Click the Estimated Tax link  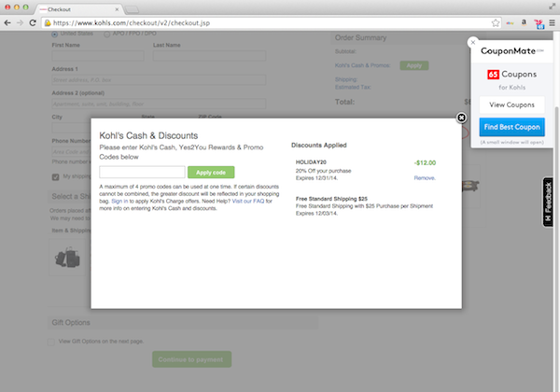[353, 87]
